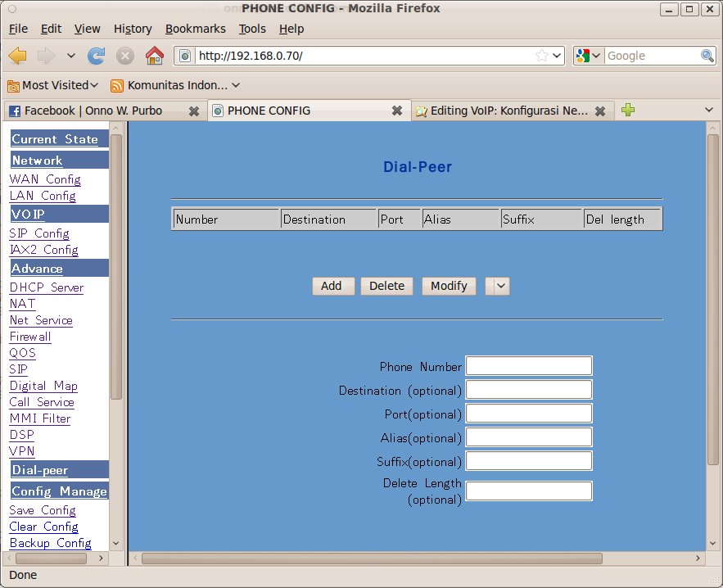Go to the Home page icon

click(154, 56)
